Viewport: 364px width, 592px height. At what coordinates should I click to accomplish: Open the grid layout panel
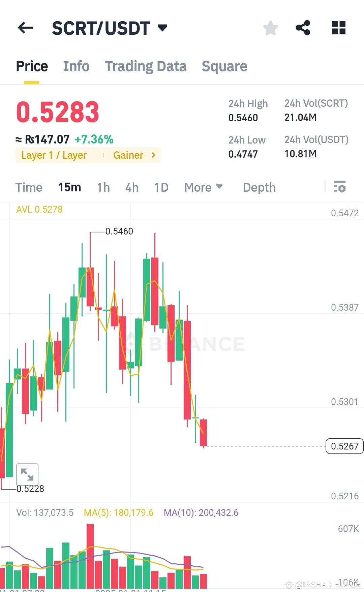(x=338, y=28)
